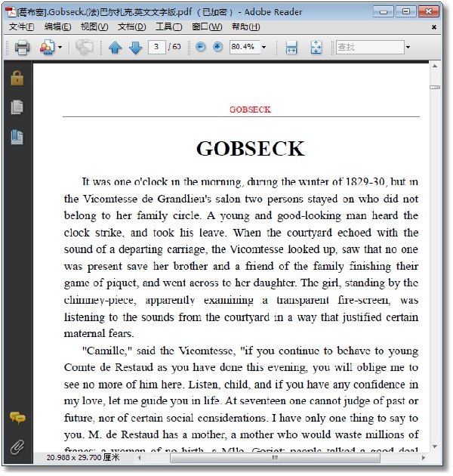The image size is (453, 476).
Task: Minimize the Adobe Reader window
Action: click(384, 12)
